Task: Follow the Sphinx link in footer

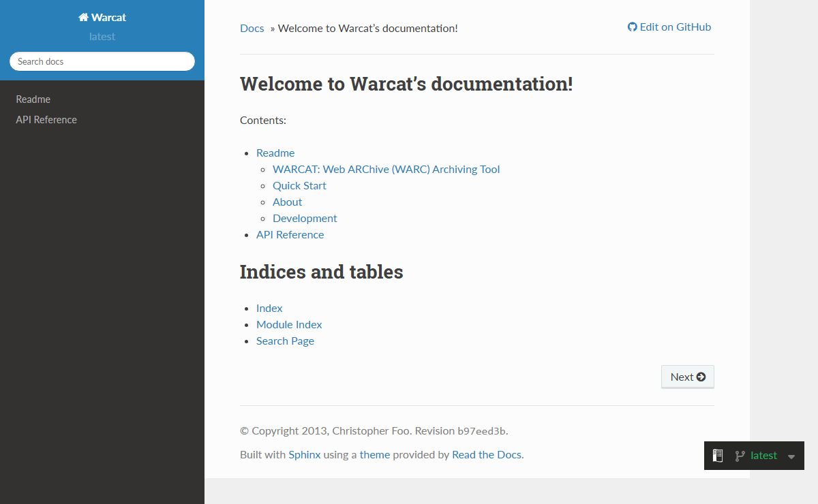Action: (x=305, y=454)
